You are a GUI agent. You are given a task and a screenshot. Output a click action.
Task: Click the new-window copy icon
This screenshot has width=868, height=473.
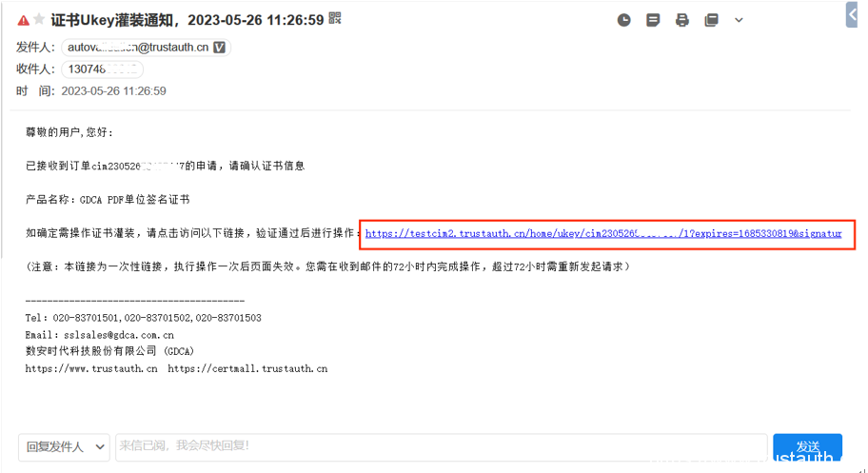tap(711, 21)
